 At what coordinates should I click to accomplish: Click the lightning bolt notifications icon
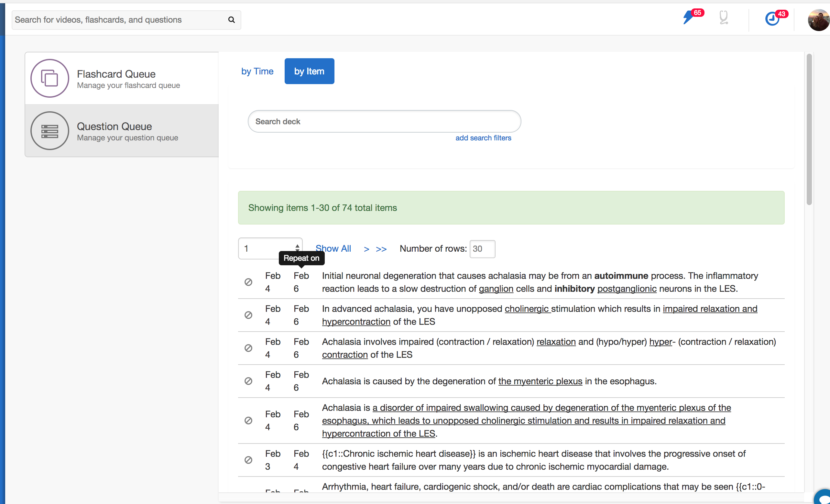click(689, 18)
